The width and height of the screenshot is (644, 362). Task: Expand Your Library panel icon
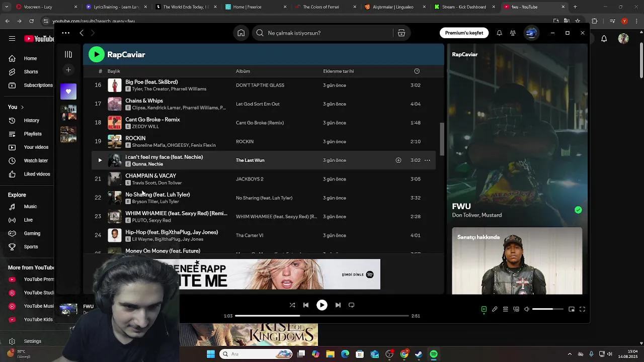68,54
